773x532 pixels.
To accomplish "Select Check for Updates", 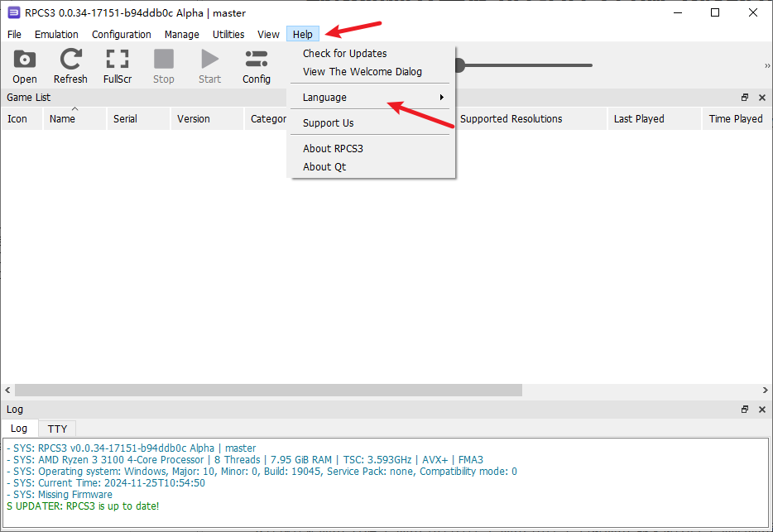I will pos(344,54).
